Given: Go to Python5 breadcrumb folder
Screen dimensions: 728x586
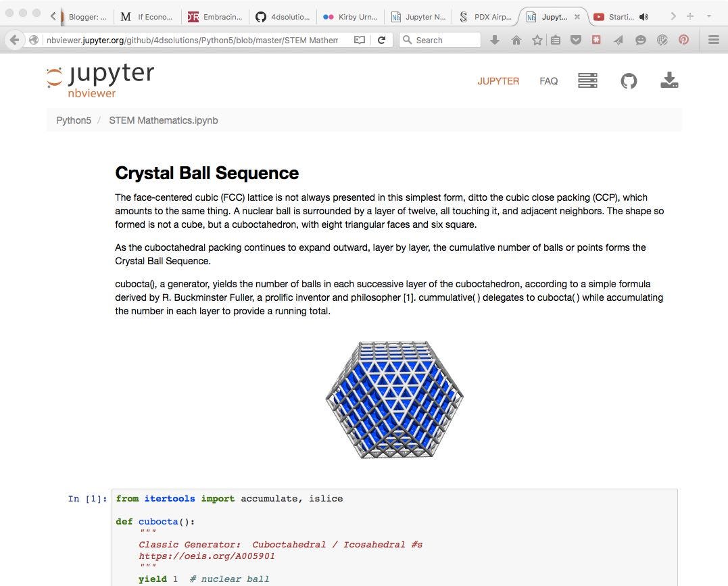Looking at the screenshot, I should (74, 120).
